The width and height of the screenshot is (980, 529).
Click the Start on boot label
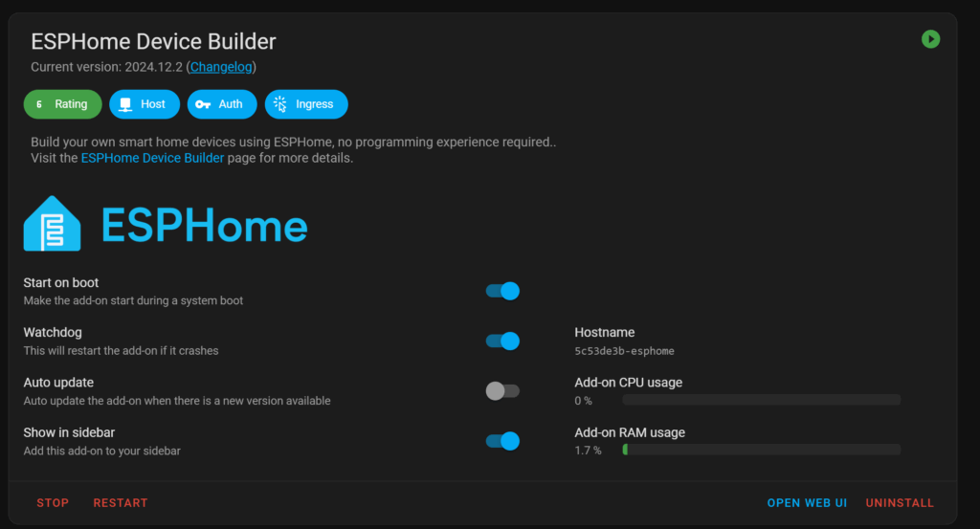pyautogui.click(x=61, y=282)
